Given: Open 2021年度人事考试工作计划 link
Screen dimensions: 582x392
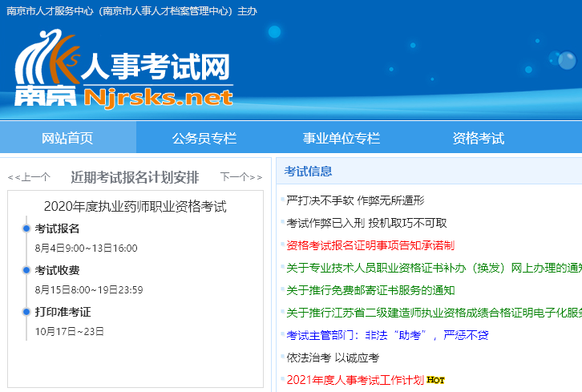Looking at the screenshot, I should point(355,380).
